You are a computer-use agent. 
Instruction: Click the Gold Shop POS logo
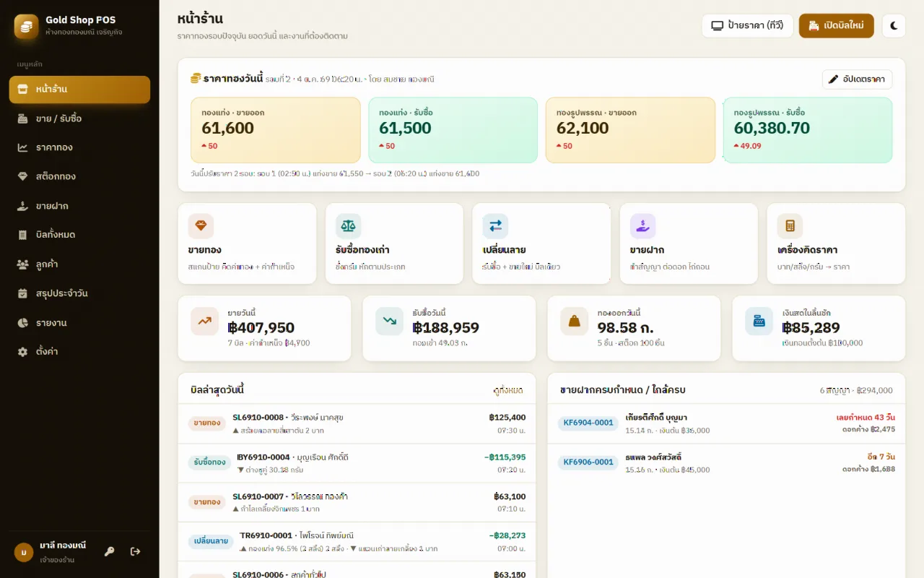pos(27,26)
